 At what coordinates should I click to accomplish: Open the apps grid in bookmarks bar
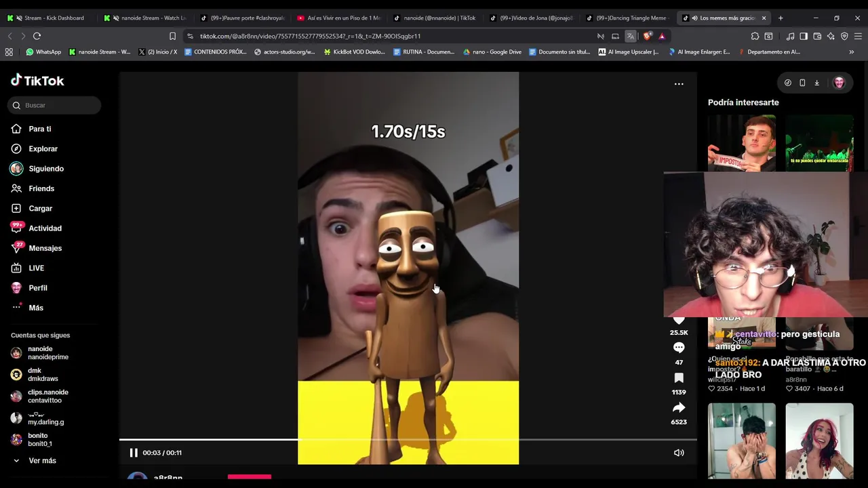click(x=9, y=52)
